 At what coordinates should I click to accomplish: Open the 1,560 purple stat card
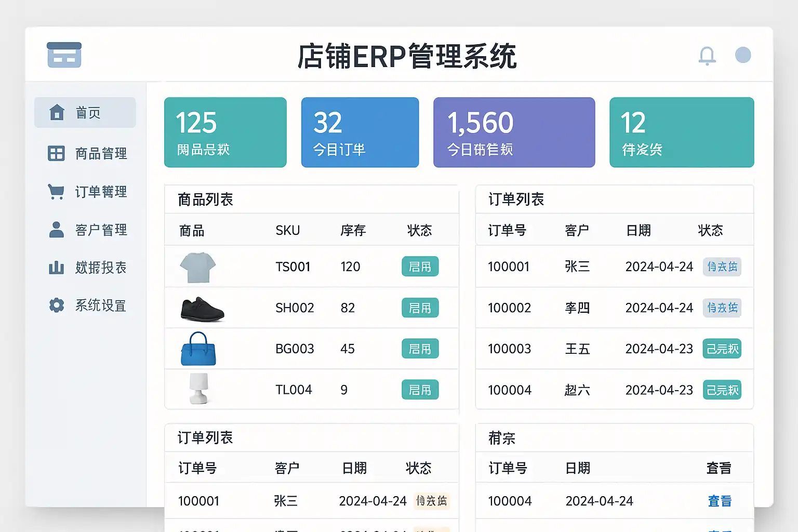click(x=514, y=132)
